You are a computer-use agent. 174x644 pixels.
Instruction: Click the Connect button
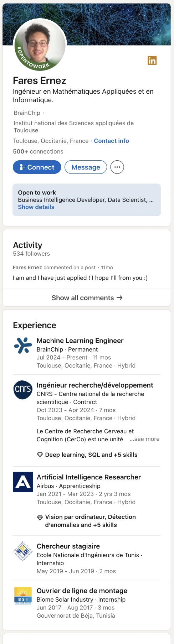tap(37, 167)
